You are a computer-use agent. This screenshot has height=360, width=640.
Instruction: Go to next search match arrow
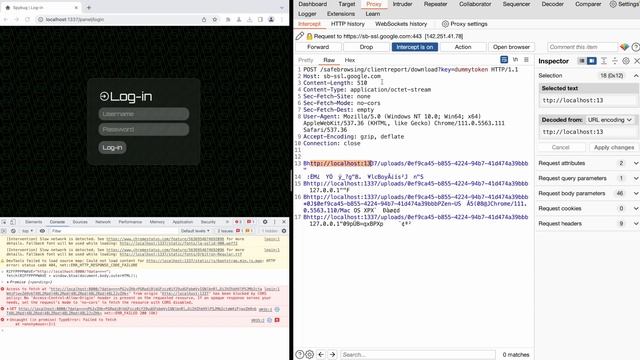(332, 354)
